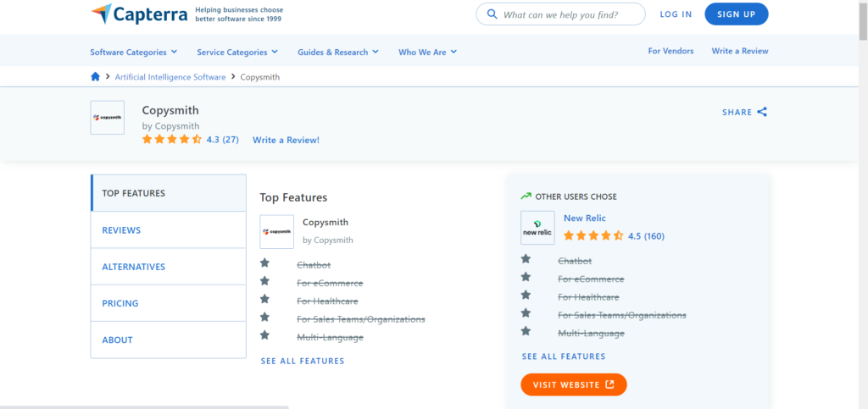This screenshot has width=868, height=409.
Task: Open For Vendors link
Action: [671, 51]
